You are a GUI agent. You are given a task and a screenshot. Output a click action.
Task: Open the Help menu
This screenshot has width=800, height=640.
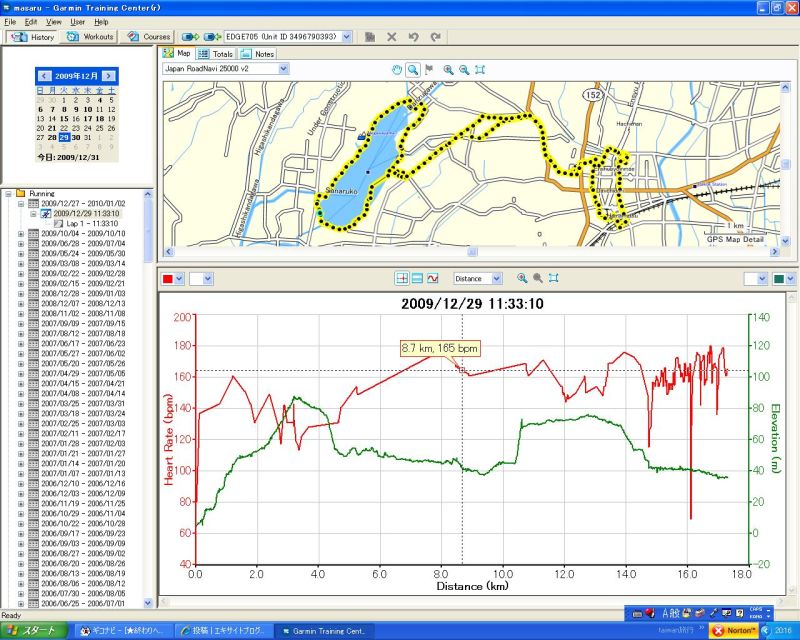click(x=101, y=22)
